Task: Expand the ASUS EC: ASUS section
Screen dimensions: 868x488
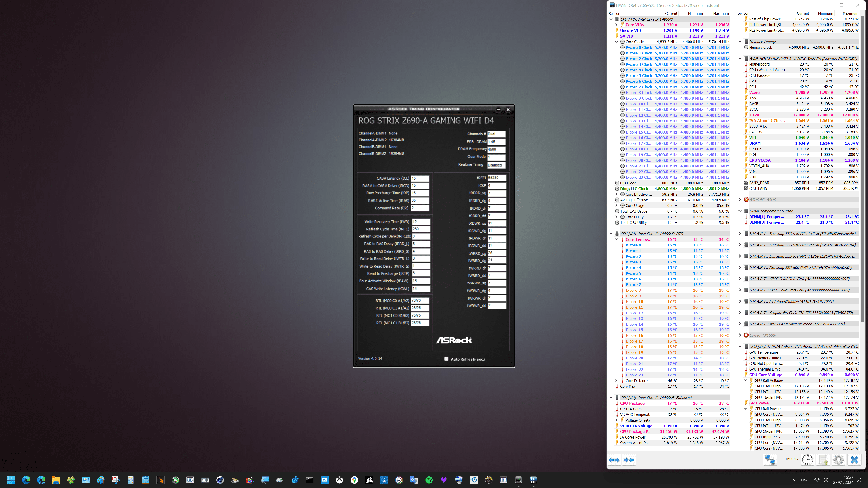Action: (740, 200)
